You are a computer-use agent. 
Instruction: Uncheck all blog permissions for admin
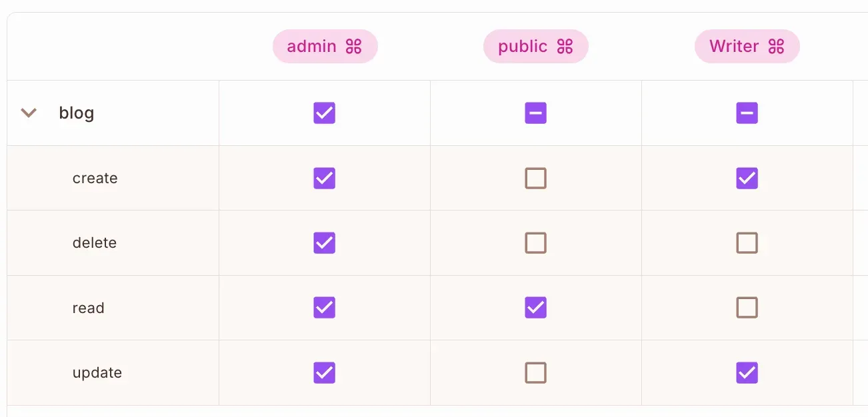[325, 113]
